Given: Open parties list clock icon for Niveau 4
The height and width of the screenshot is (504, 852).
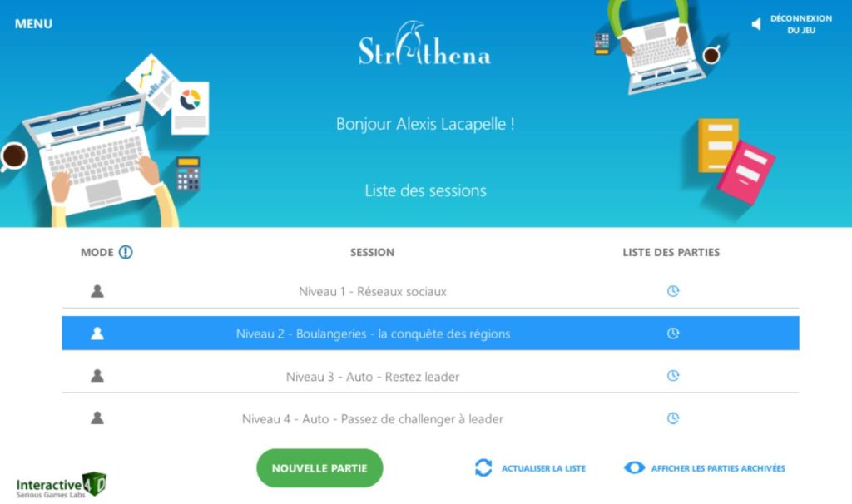Looking at the screenshot, I should point(672,418).
